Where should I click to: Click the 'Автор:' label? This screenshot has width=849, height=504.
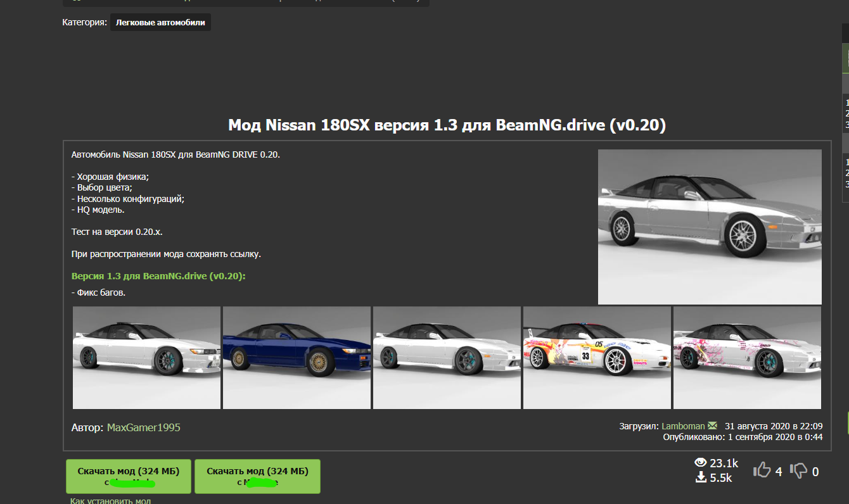[87, 427]
